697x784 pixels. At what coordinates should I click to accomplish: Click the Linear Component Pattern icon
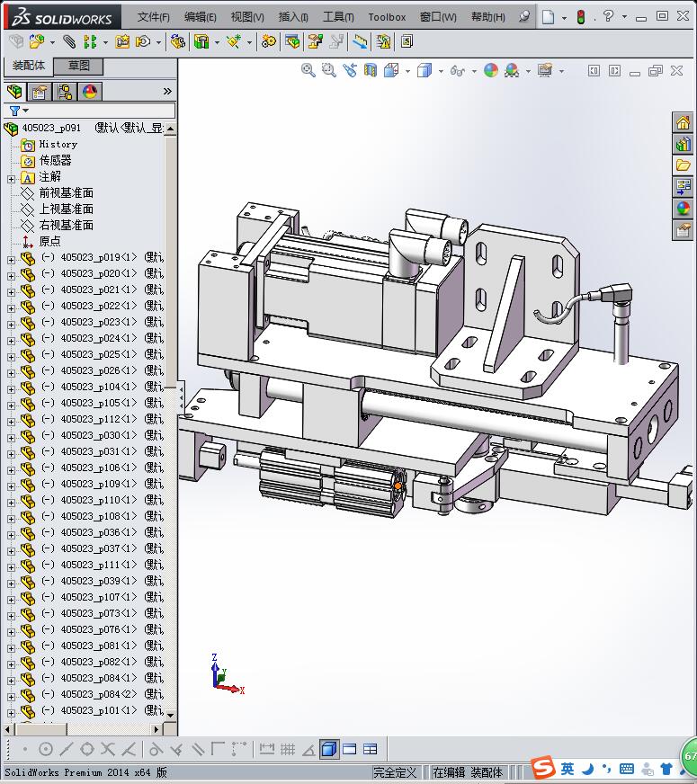point(90,41)
